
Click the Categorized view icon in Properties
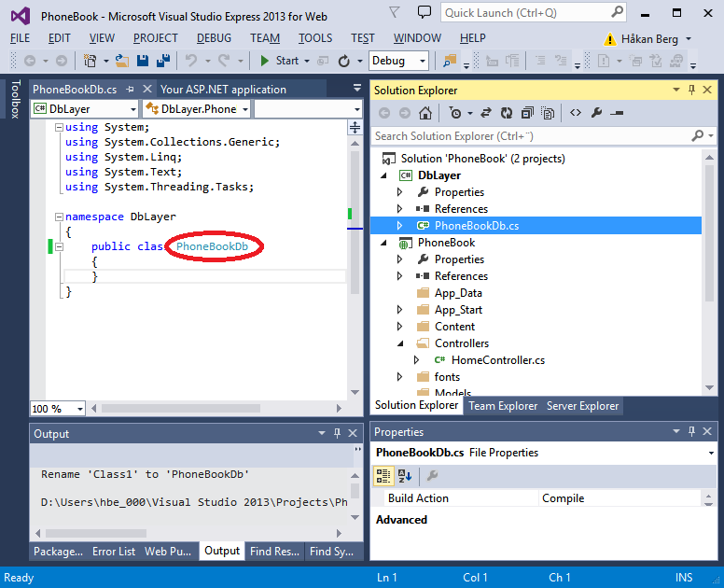(383, 476)
